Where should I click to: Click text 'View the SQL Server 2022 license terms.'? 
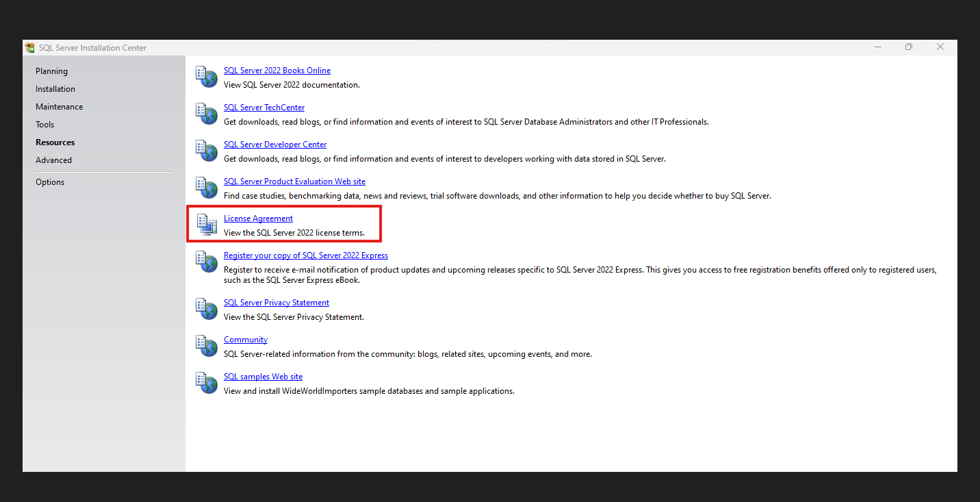click(x=294, y=233)
